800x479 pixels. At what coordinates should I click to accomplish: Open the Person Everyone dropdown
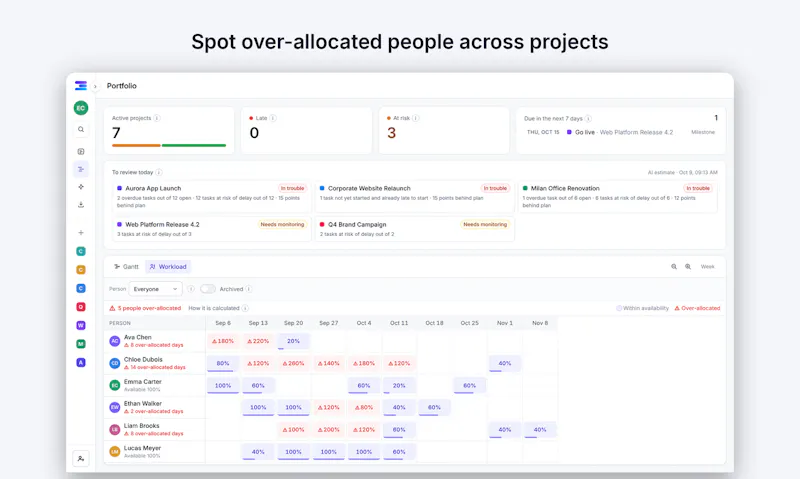tap(155, 289)
